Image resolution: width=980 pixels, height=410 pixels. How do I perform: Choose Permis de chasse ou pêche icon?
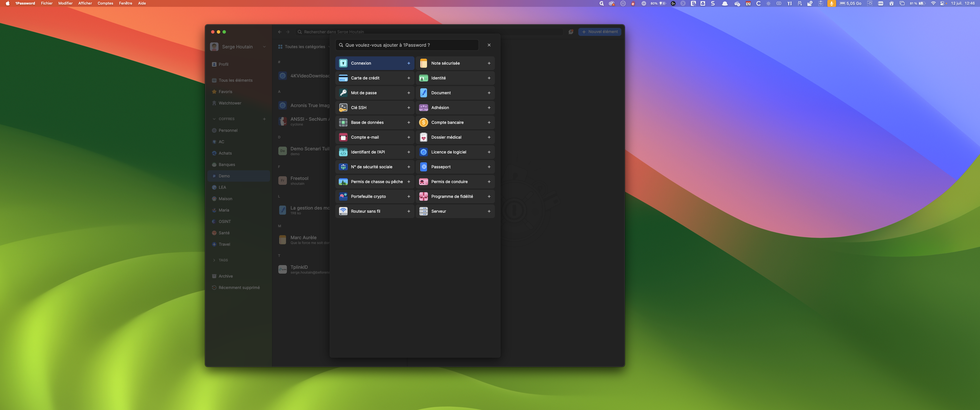point(343,182)
